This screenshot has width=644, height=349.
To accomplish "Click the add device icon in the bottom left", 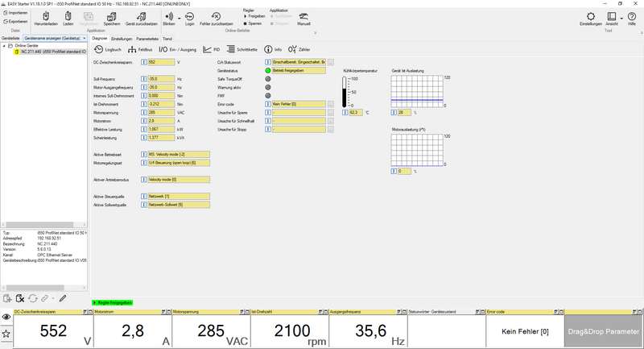I will pyautogui.click(x=7, y=298).
